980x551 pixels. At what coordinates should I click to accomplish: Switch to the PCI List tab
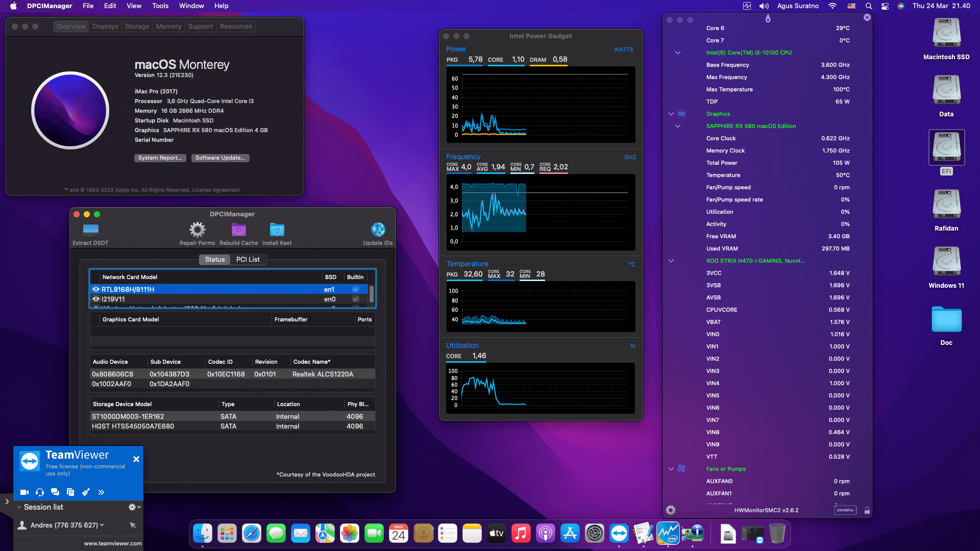coord(249,259)
